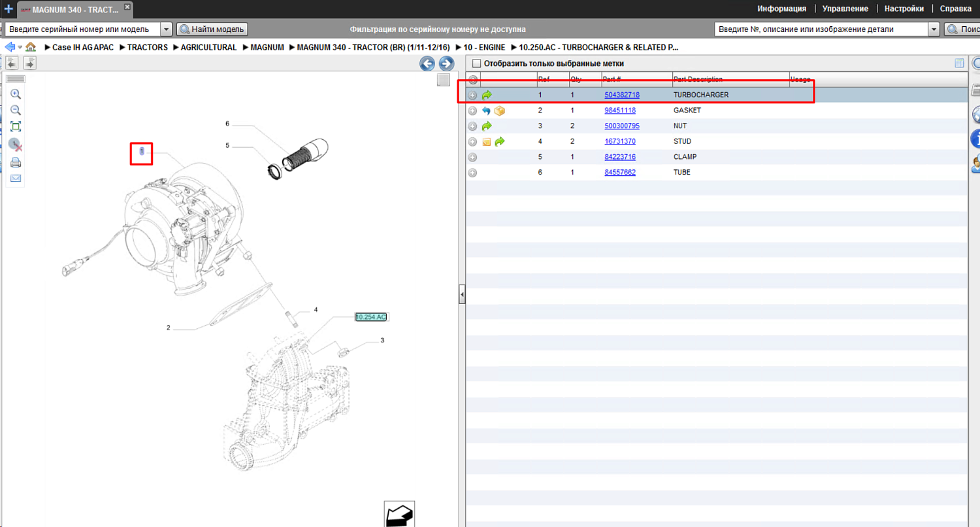
Task: Open part number 500300795
Action: point(622,126)
